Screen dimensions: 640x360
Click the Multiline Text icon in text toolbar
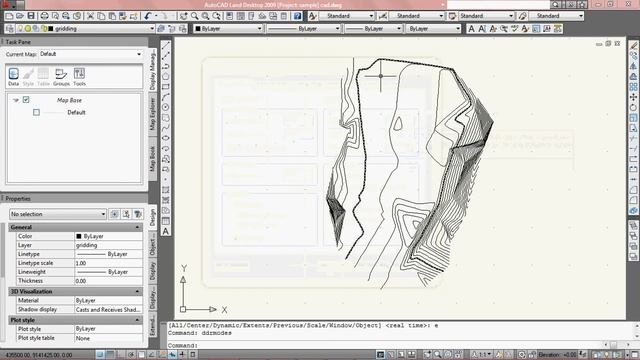pyautogui.click(x=471, y=29)
